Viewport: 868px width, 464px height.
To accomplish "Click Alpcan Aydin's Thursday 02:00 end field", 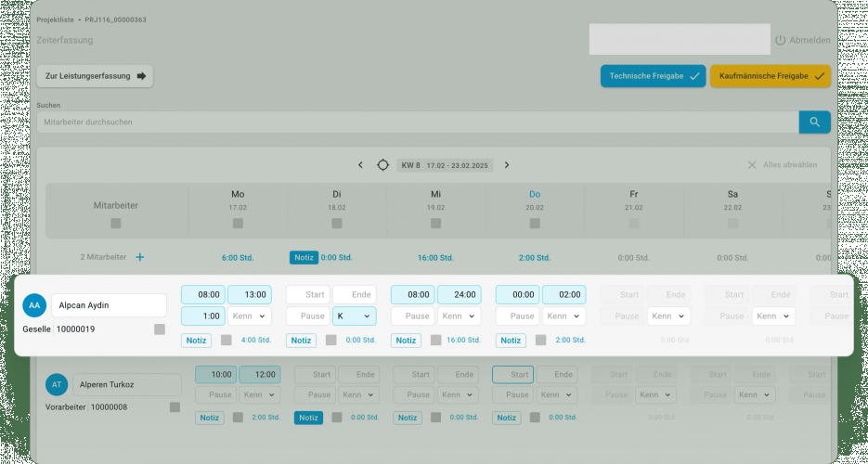I will 564,295.
